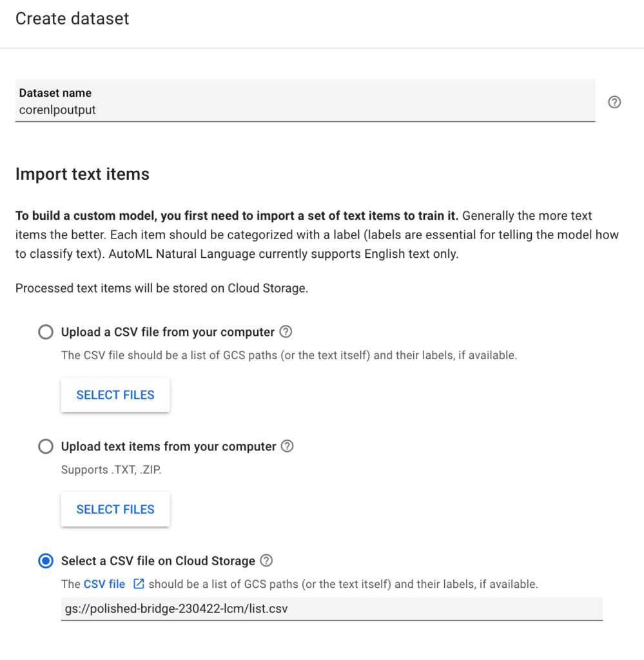Image resolution: width=644 pixels, height=660 pixels.
Task: Click the Upload a CSV file from your computer label
Action: click(x=168, y=332)
